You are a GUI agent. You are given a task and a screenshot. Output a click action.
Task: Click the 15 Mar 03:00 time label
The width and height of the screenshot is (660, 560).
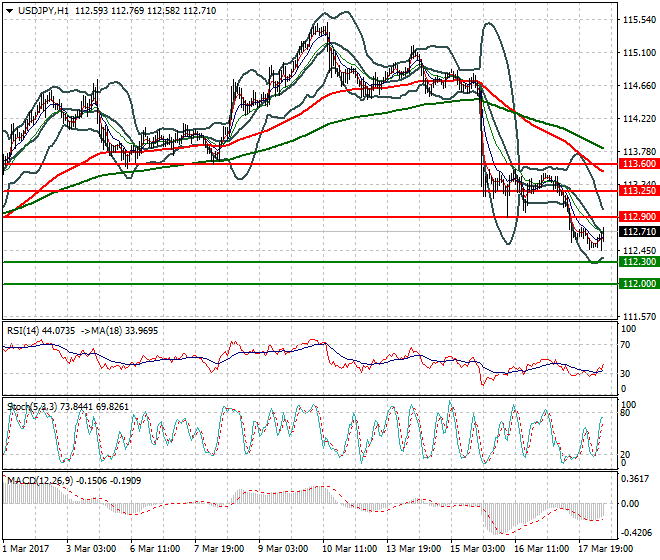477,549
